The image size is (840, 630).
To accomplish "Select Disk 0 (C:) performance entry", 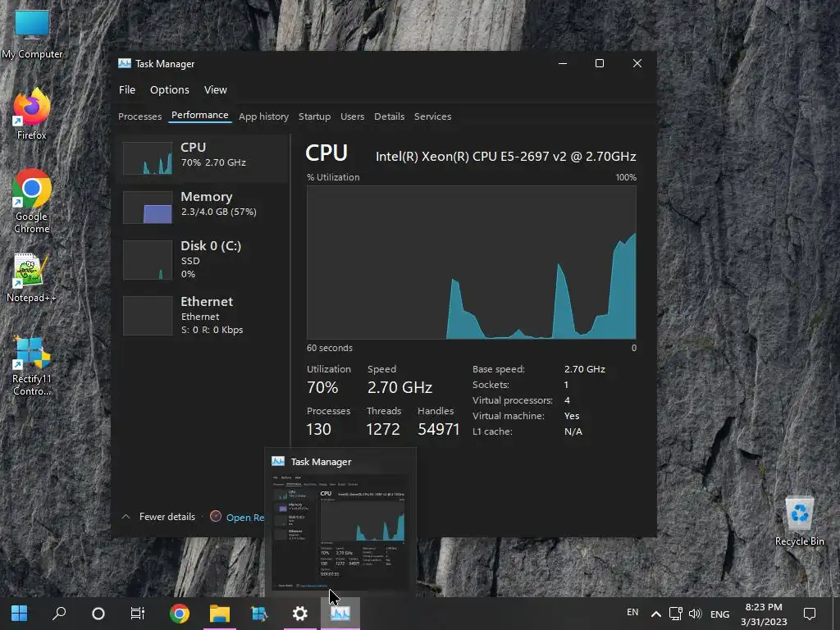I will (202, 260).
